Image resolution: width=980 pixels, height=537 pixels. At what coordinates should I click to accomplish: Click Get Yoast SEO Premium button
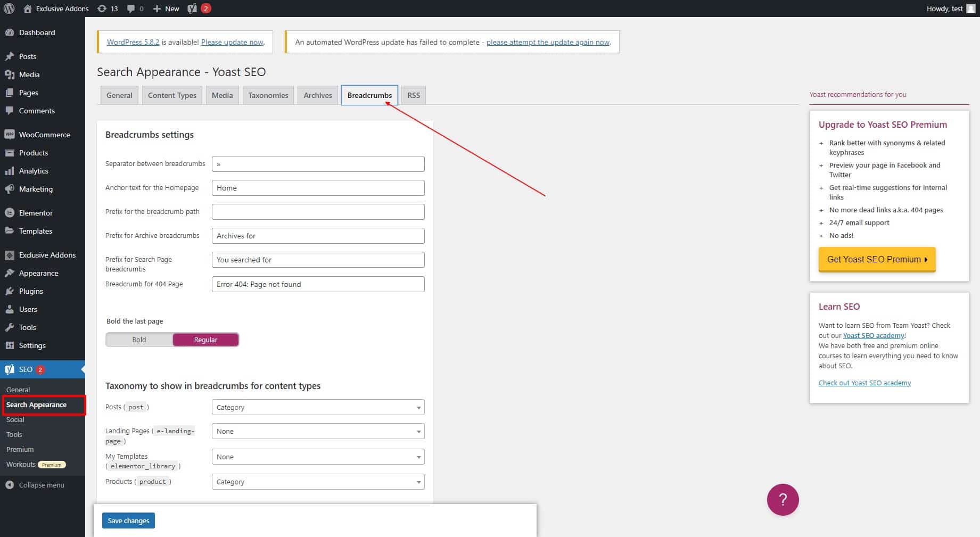click(x=877, y=259)
